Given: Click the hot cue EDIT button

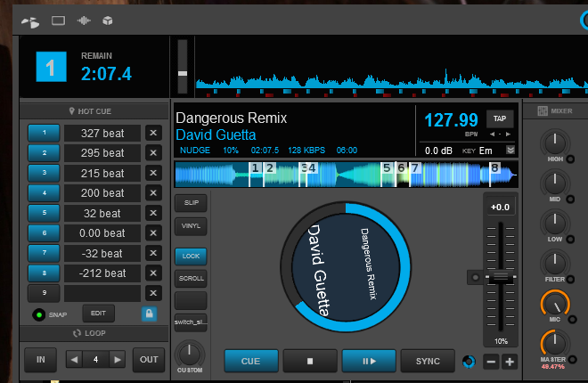Looking at the screenshot, I should pyautogui.click(x=98, y=314).
